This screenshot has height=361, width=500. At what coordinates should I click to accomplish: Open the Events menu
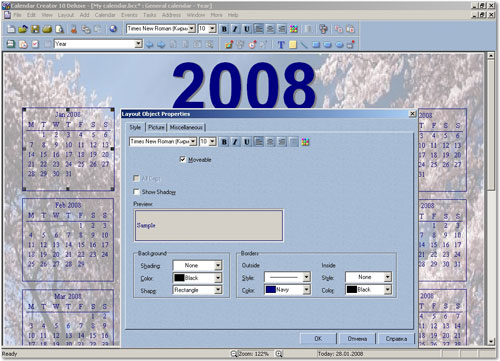tap(129, 15)
